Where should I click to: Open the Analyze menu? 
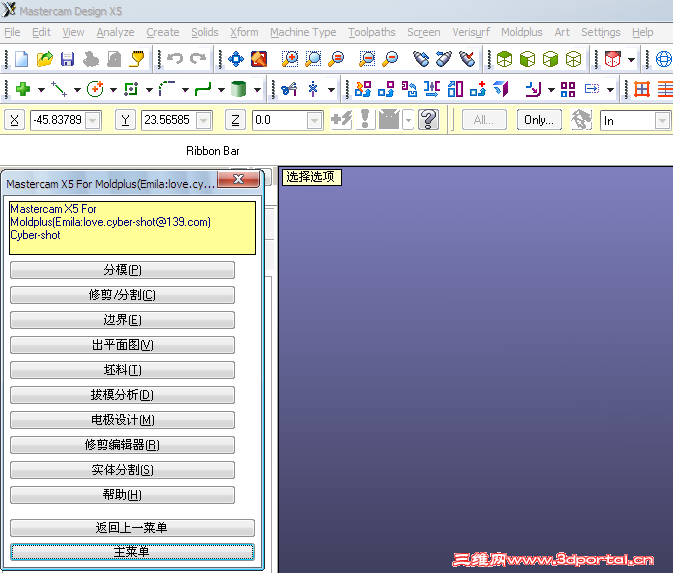(115, 32)
